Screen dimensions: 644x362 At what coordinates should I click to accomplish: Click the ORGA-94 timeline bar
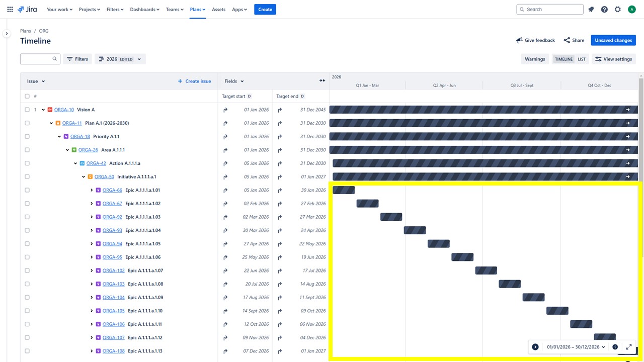click(439, 244)
